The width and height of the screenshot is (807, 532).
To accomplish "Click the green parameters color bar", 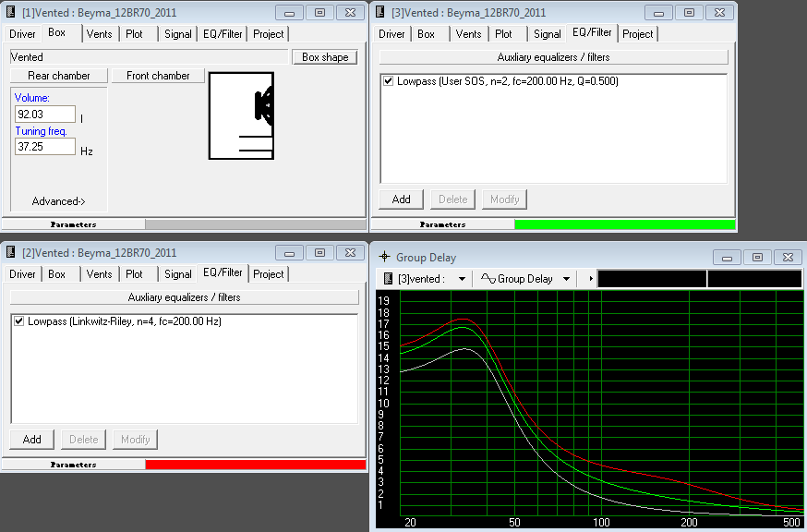I will pos(624,224).
